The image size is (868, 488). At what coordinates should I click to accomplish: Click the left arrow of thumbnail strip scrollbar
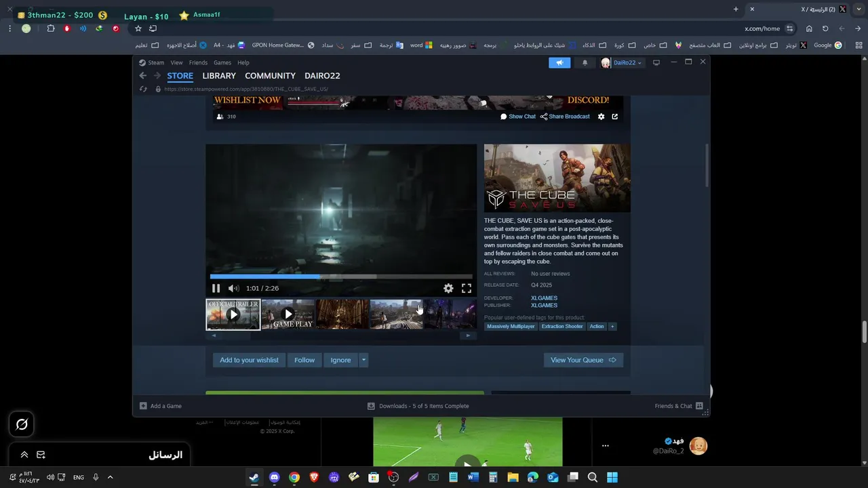pos(214,335)
